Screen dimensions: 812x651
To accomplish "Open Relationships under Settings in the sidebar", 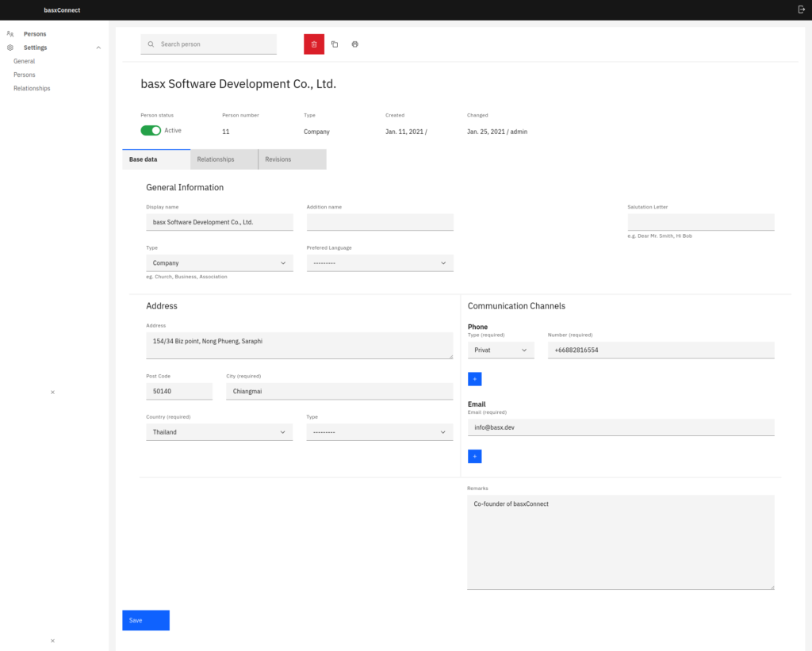I will coord(32,89).
